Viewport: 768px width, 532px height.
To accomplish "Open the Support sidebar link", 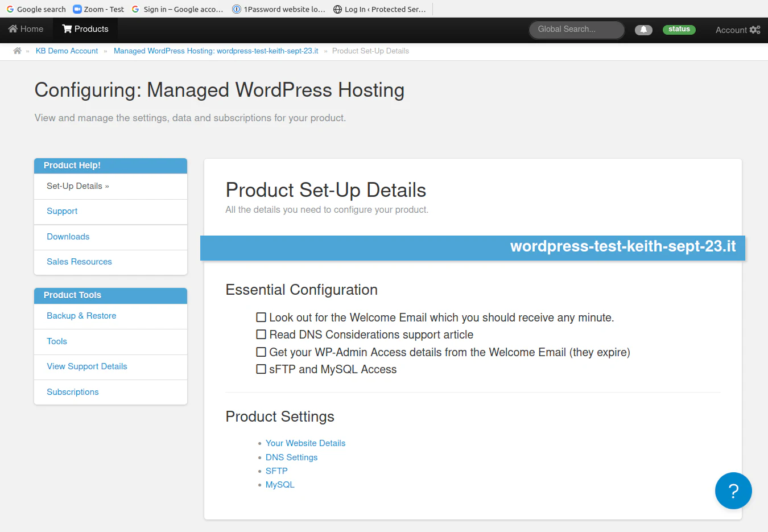I will 110,212.
